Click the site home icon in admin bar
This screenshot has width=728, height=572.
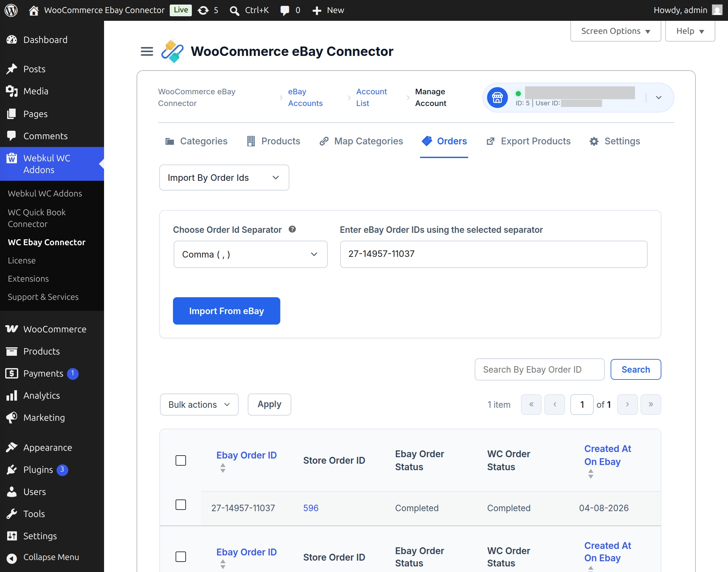(33, 10)
